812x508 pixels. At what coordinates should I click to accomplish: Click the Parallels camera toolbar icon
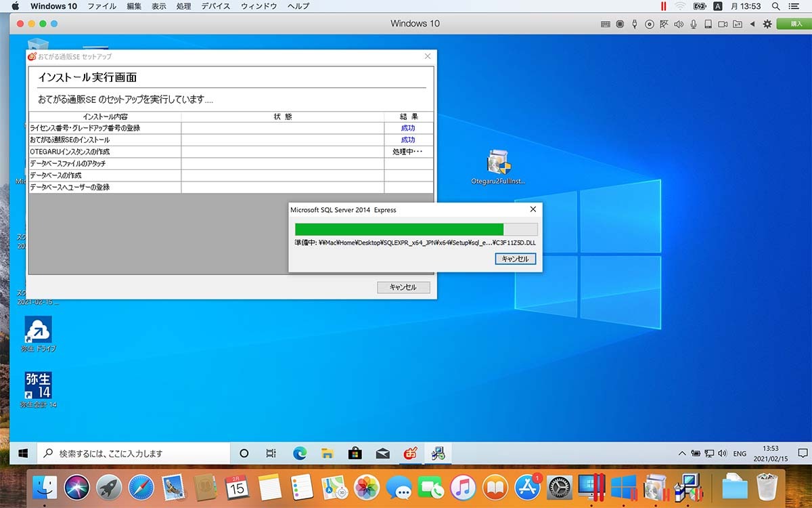723,24
